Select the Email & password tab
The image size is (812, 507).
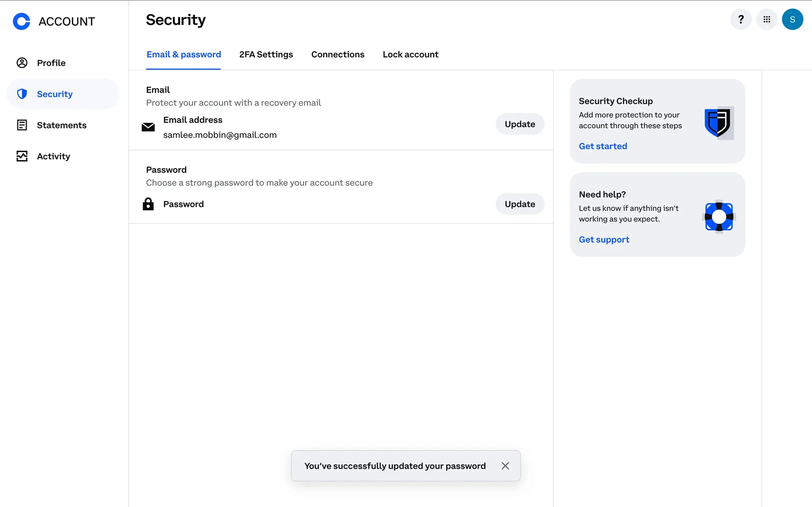(183, 54)
